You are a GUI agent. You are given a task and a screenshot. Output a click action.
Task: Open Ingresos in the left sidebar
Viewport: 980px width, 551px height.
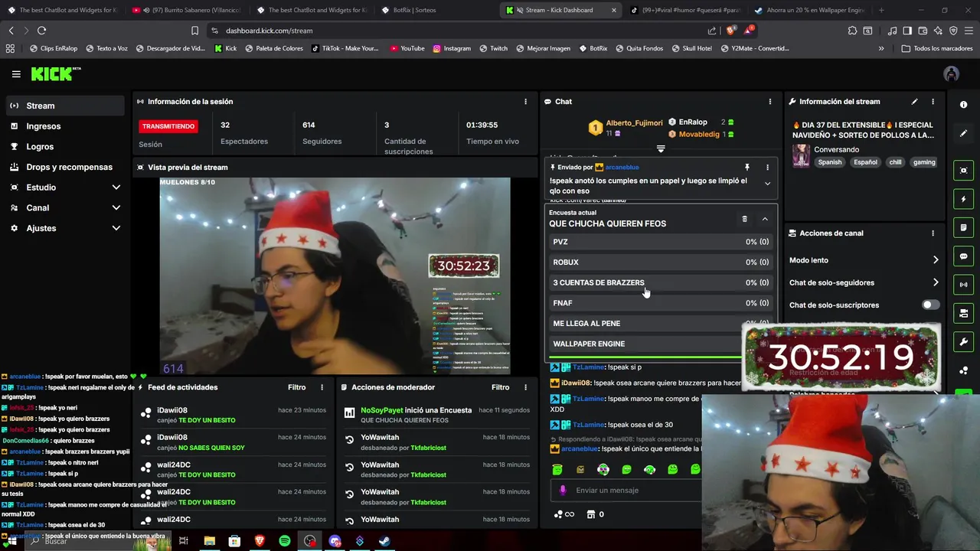point(64,126)
